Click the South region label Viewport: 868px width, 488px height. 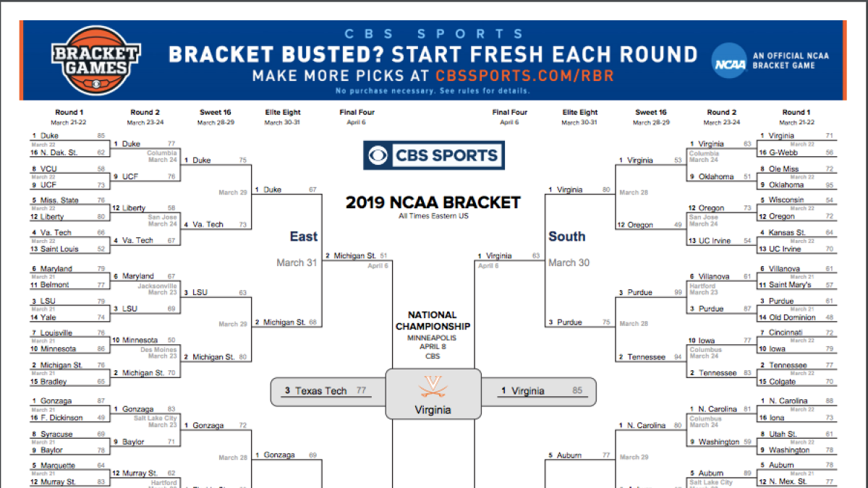pyautogui.click(x=567, y=236)
